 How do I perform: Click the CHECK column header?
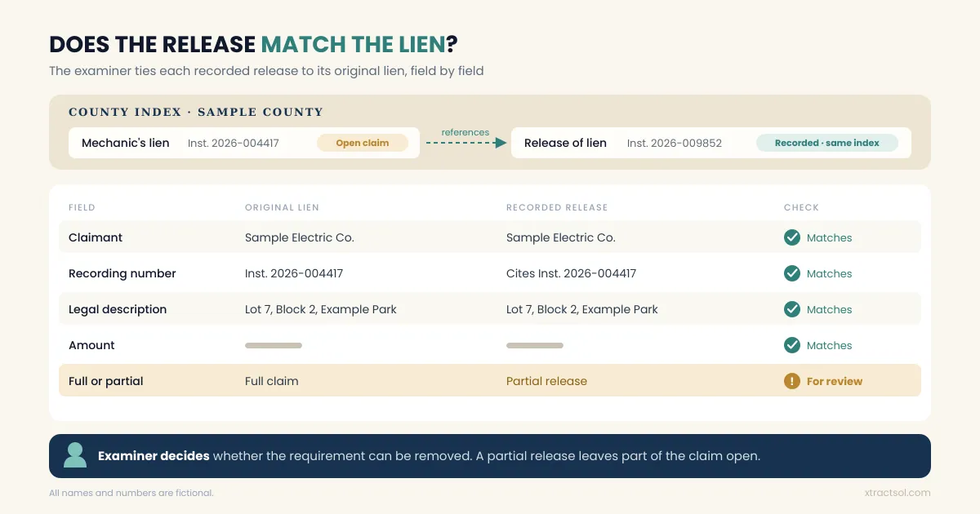pos(801,207)
